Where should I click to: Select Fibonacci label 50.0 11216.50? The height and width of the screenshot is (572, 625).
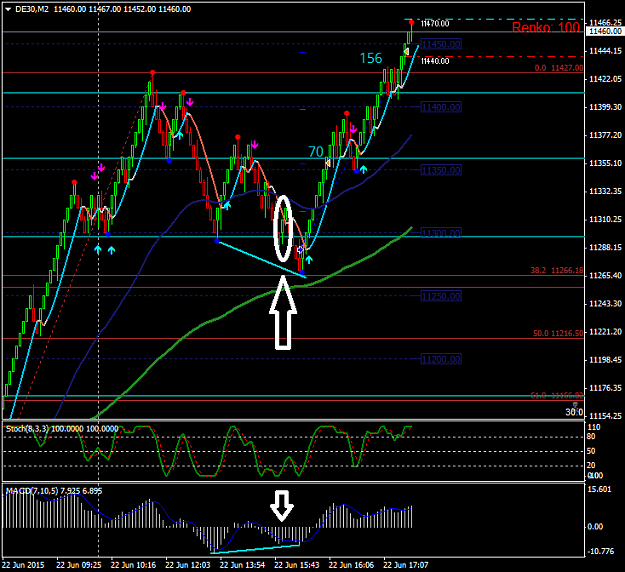pos(558,333)
